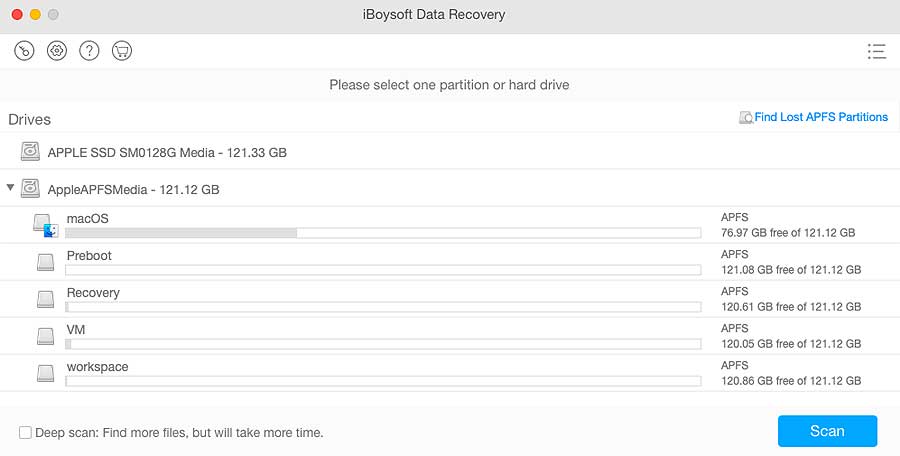Open the list view menu icon

click(876, 51)
